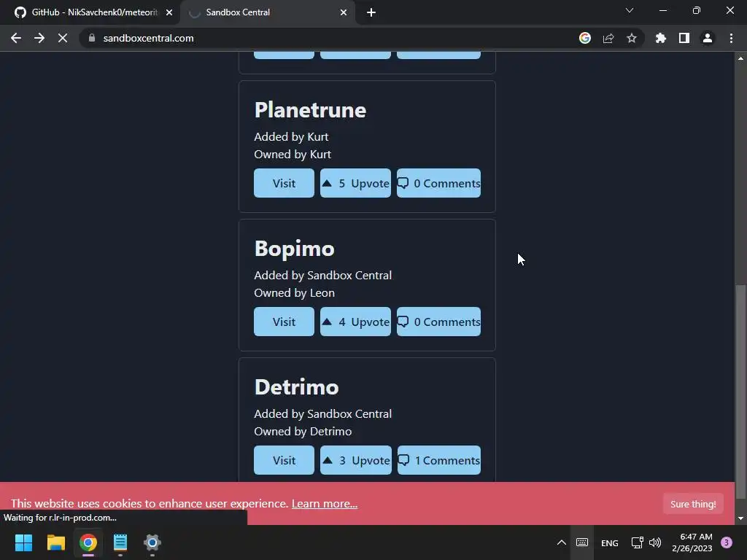Click the page vertical scrollbar thumb

click(x=740, y=392)
